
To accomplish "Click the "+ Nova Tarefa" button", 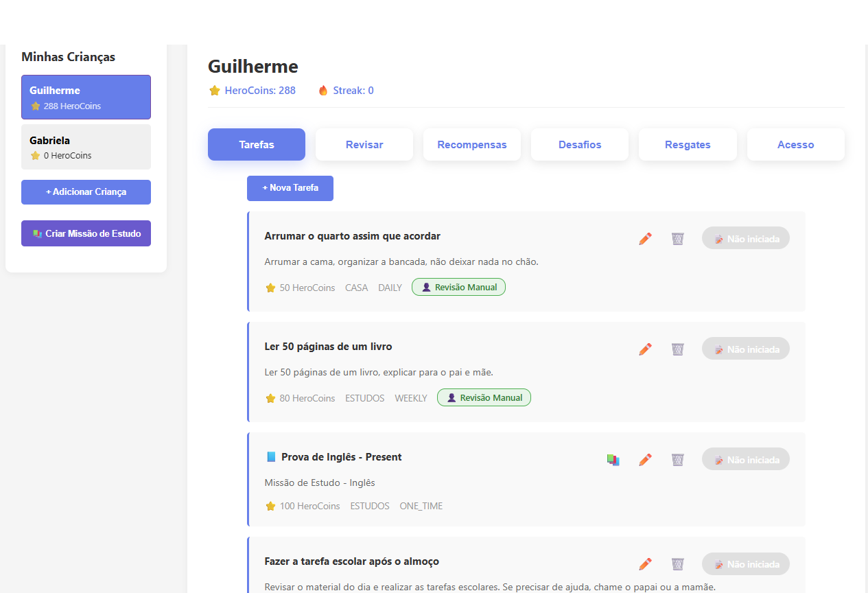I will coord(290,187).
